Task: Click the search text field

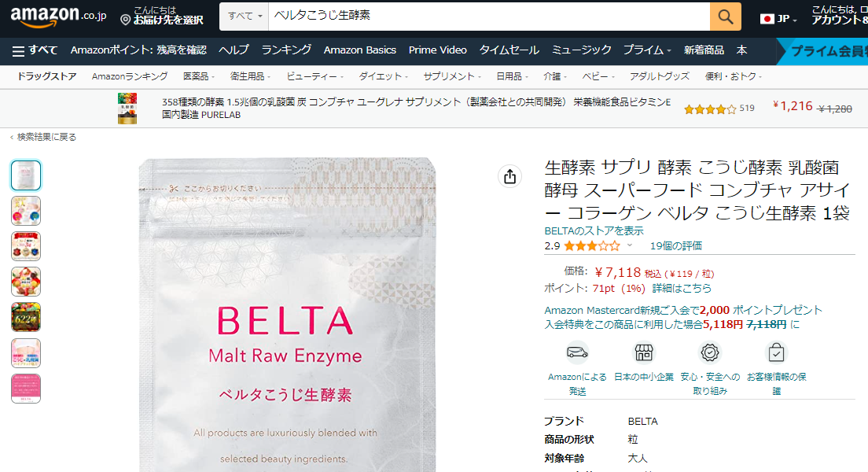Action: coord(489,17)
